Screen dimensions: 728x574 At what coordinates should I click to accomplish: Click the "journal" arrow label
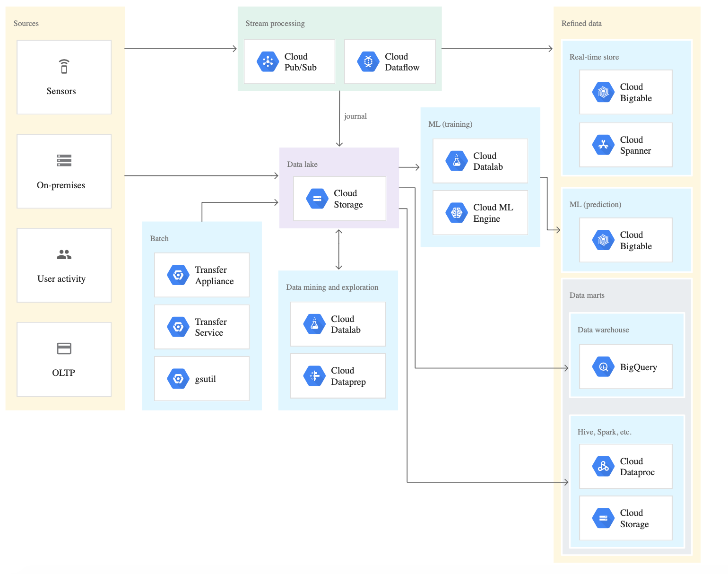pos(355,116)
